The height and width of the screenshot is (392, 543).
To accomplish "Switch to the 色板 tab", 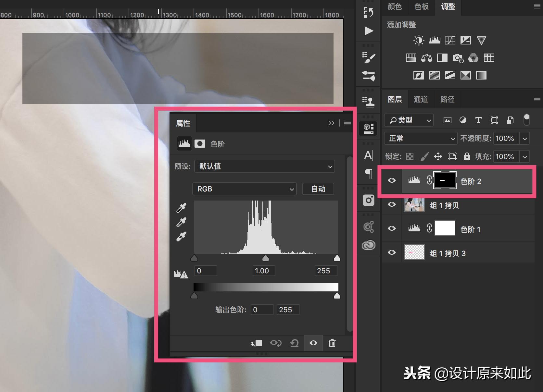I will (421, 6).
